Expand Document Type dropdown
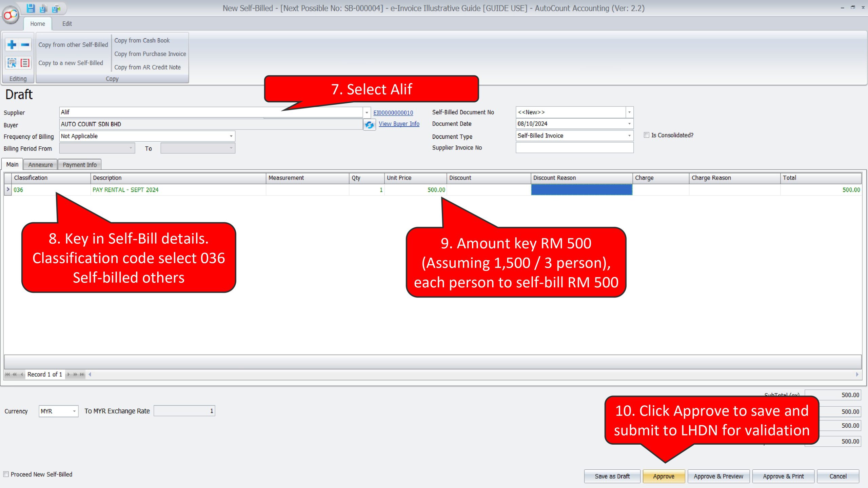The width and height of the screenshot is (868, 488). click(629, 136)
